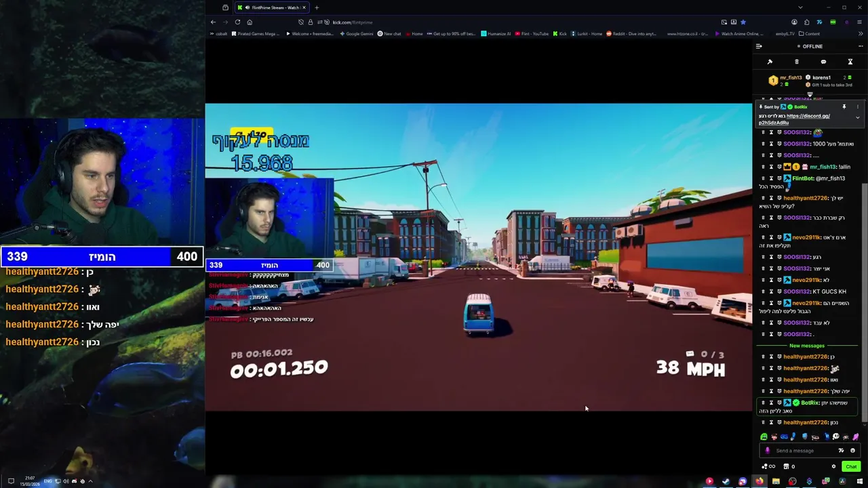Open the Lurkit - Home bookmark
Viewport: 868px width, 488px height.
click(587, 34)
